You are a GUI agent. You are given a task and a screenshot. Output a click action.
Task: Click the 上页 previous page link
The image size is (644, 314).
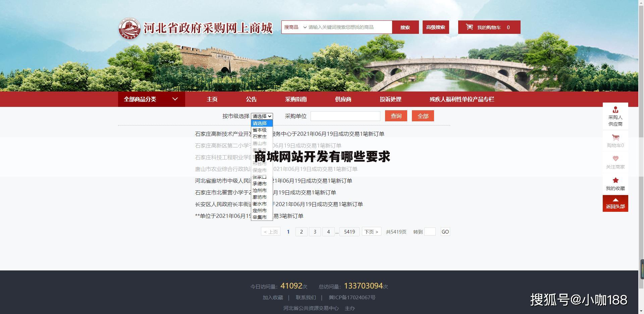click(x=271, y=232)
